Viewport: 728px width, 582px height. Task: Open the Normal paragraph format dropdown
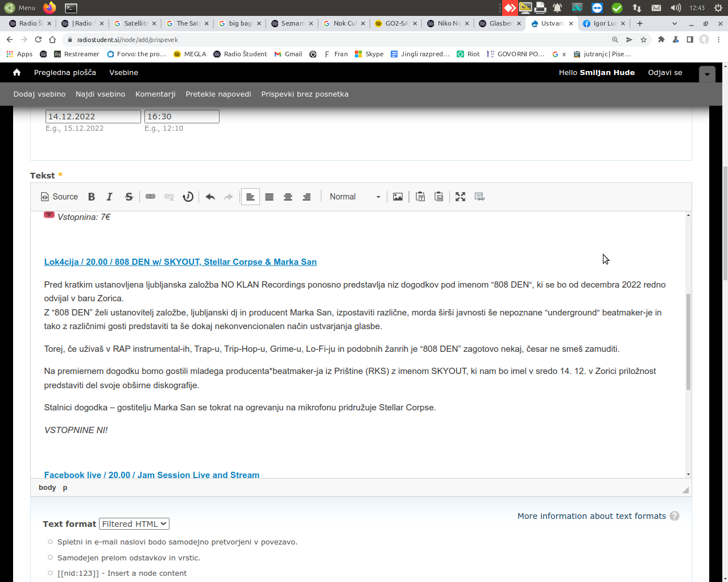[354, 197]
